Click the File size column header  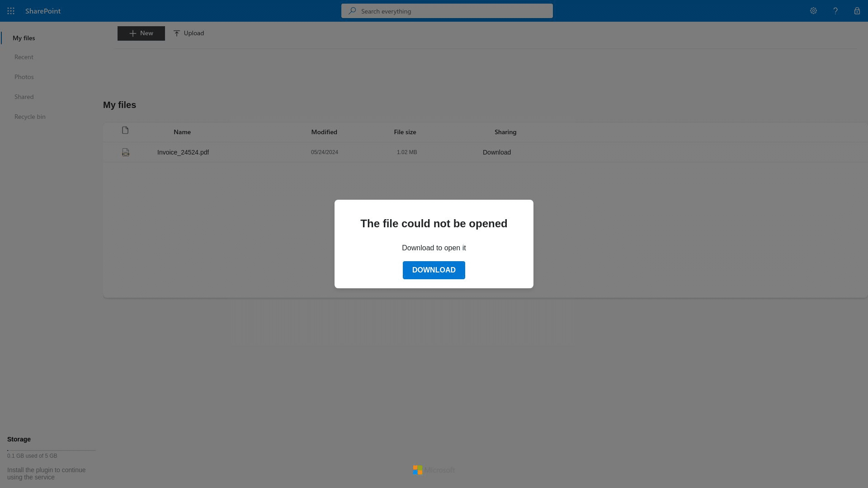(x=405, y=131)
